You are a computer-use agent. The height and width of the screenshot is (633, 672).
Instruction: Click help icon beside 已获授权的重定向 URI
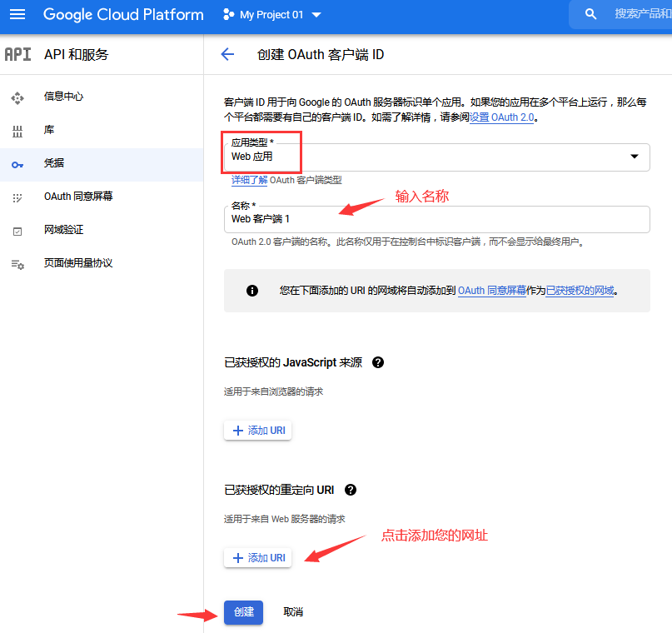(x=350, y=490)
